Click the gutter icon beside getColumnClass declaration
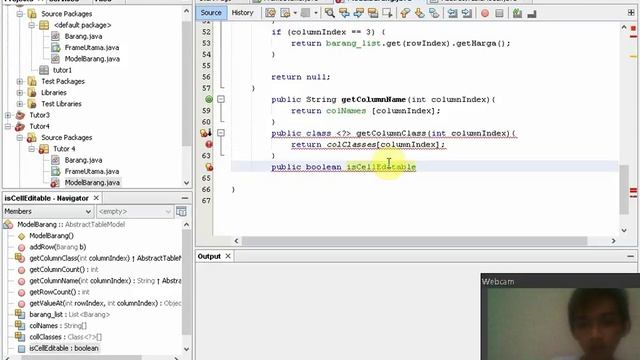 (206, 133)
